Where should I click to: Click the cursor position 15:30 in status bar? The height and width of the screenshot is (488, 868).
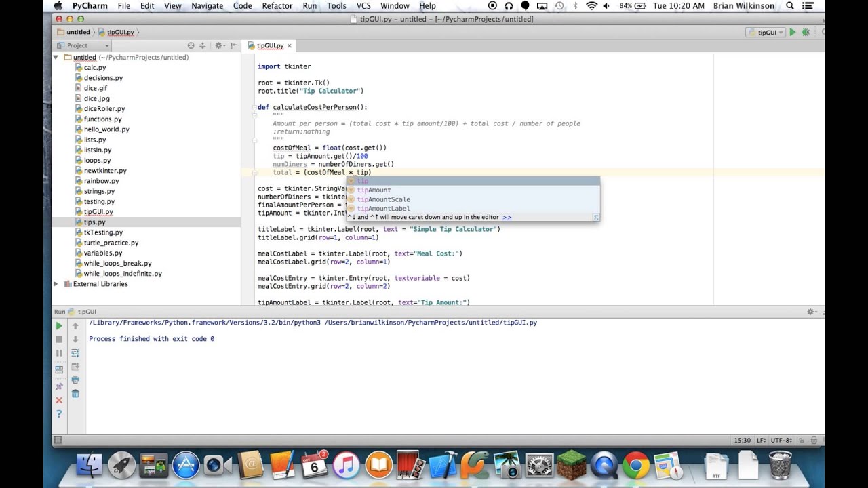(742, 440)
